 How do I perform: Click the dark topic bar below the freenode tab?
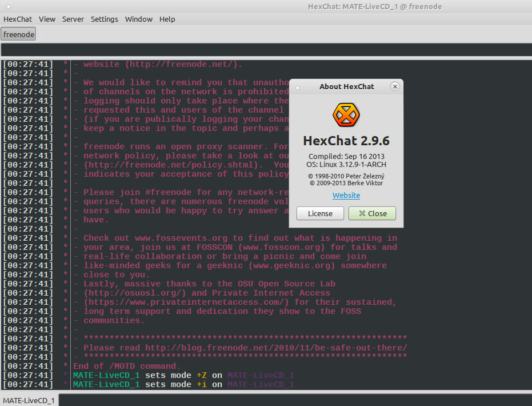point(266,50)
